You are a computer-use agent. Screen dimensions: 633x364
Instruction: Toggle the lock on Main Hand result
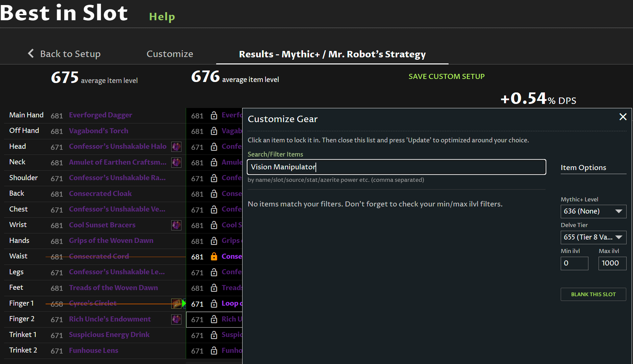[214, 116]
